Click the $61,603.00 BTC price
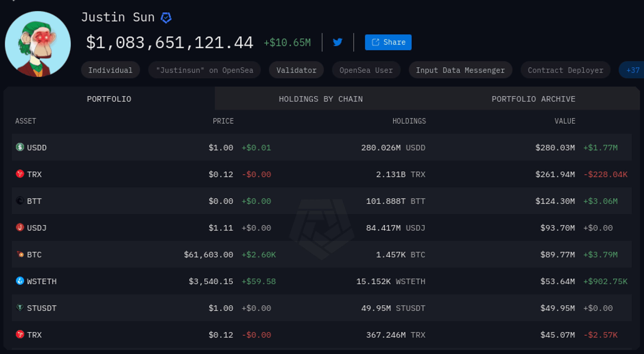This screenshot has height=354, width=644. pyautogui.click(x=209, y=255)
